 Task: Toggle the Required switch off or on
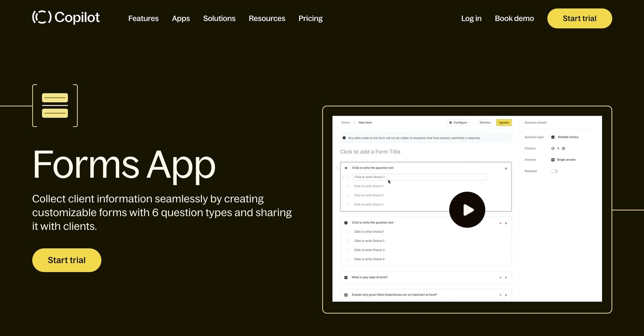tap(554, 171)
